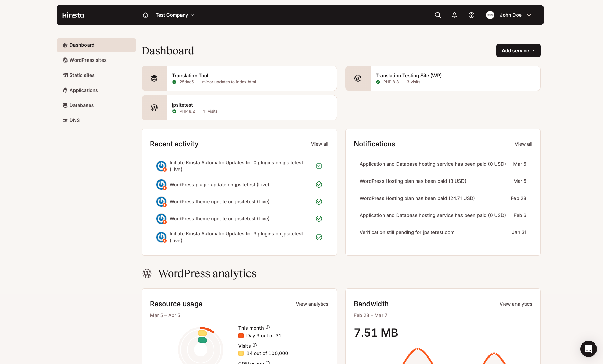
Task: Open Verification still pending for jpsitetest.com
Action: point(443,232)
